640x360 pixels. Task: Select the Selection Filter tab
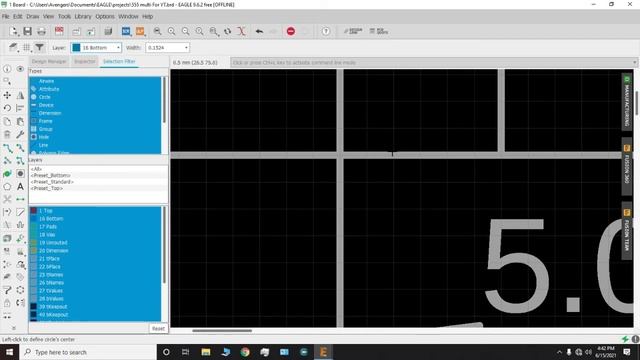(x=119, y=61)
